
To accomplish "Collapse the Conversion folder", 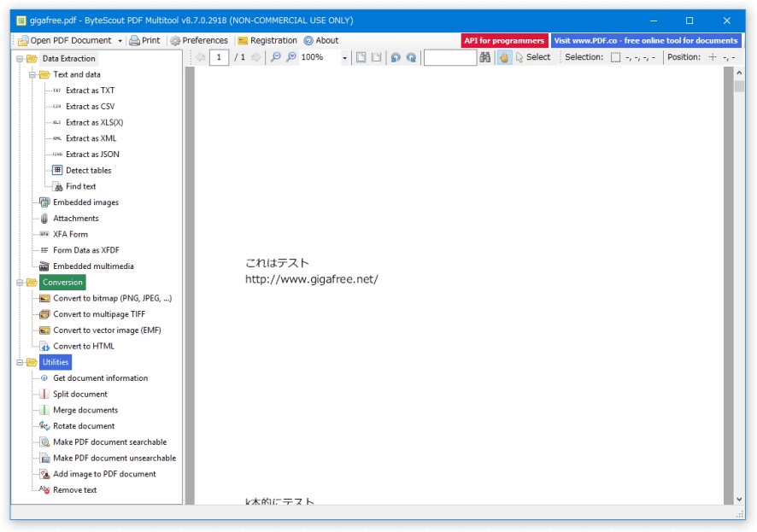I will pos(20,283).
